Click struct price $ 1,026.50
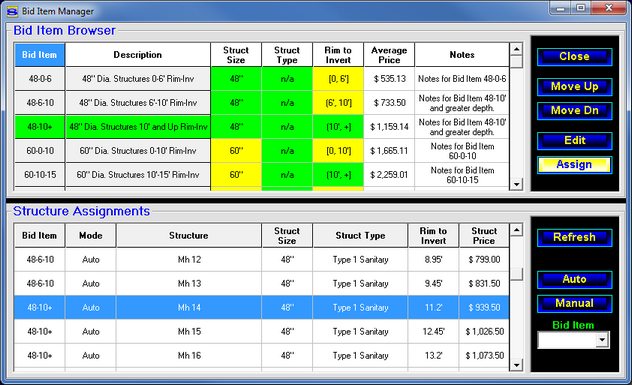This screenshot has height=385, width=632. coord(484,332)
